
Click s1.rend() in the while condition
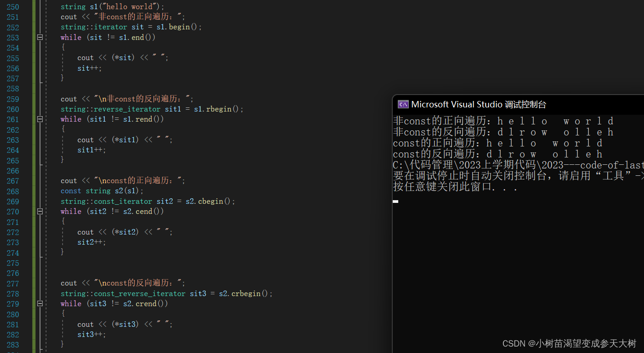(141, 119)
